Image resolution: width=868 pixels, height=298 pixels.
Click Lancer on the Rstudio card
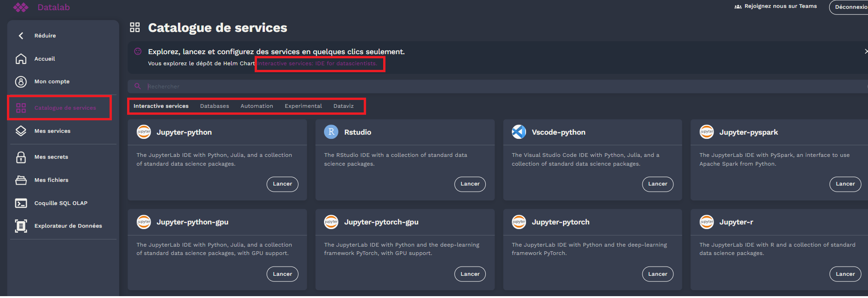point(470,184)
